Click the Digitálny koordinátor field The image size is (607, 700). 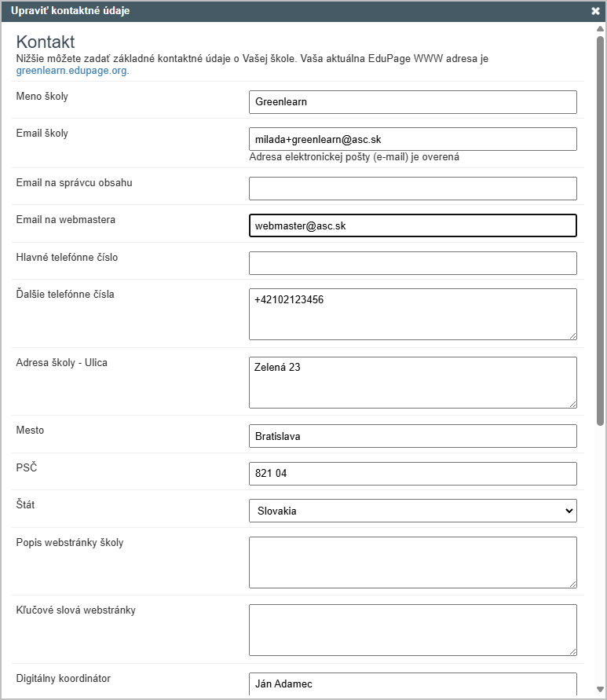pyautogui.click(x=412, y=684)
